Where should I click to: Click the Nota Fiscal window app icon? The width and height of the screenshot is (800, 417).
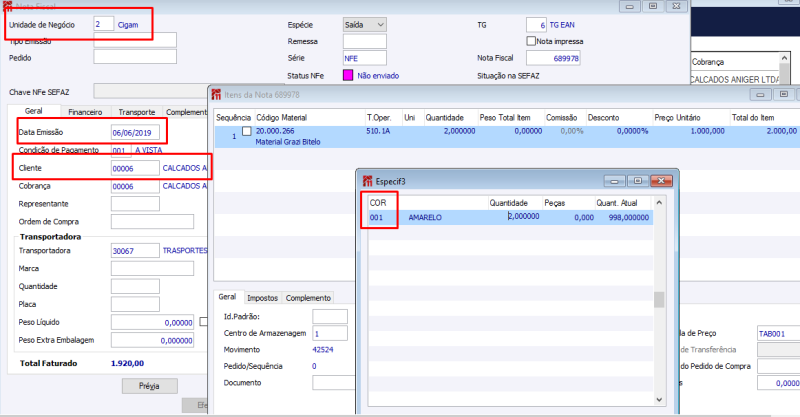(7, 6)
